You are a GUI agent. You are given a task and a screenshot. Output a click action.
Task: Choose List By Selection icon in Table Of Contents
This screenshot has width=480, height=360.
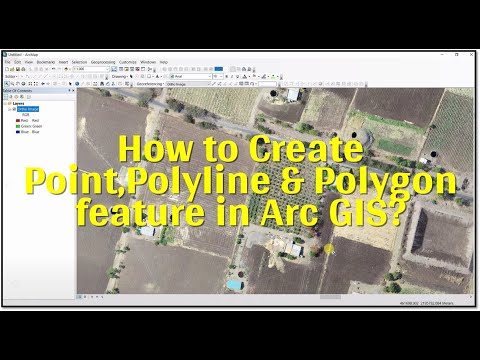[22, 97]
